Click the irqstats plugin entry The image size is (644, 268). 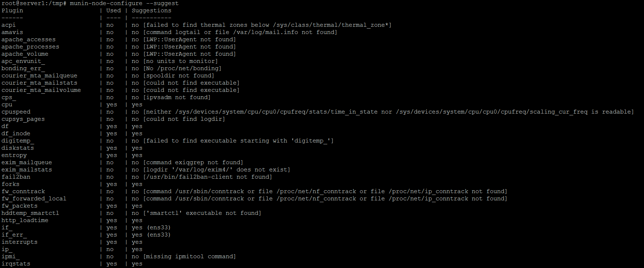[16, 264]
